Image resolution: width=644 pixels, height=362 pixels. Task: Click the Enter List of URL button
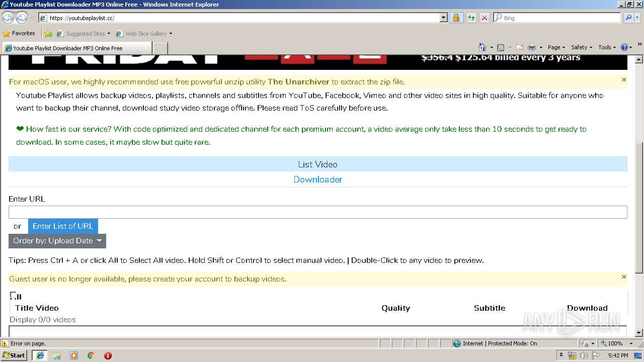click(63, 226)
